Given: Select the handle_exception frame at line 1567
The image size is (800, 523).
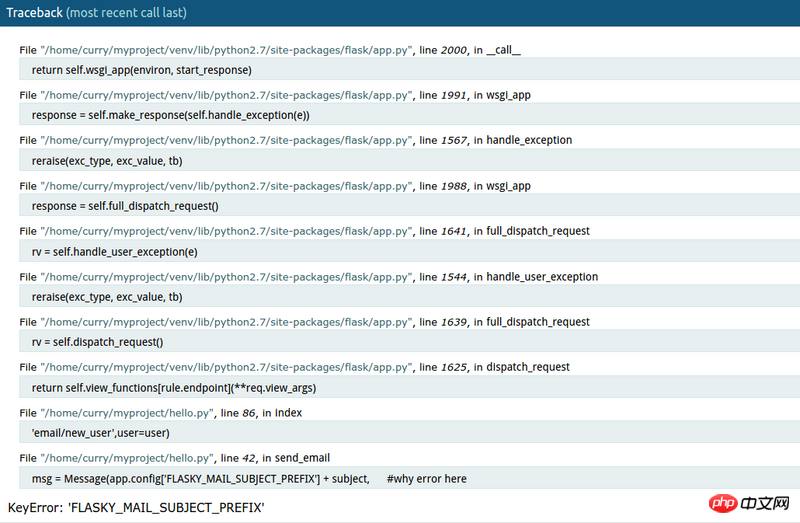Looking at the screenshot, I should click(x=295, y=140).
